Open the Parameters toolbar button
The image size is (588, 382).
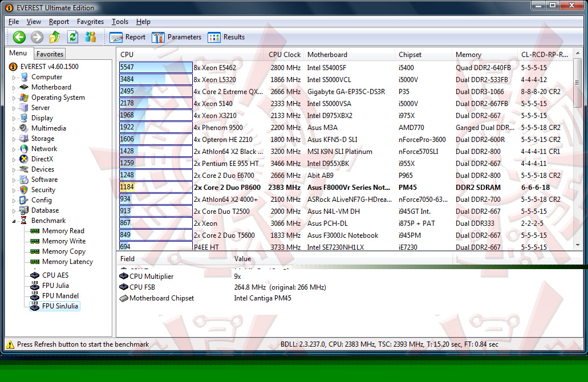[177, 37]
